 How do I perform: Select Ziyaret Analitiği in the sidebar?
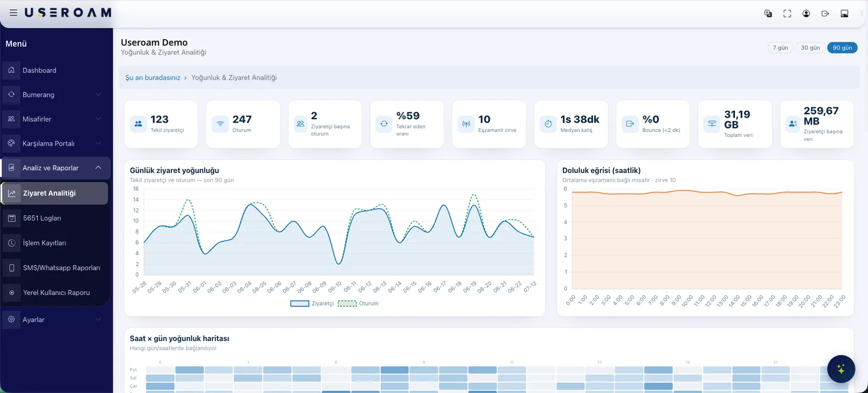pos(55,193)
